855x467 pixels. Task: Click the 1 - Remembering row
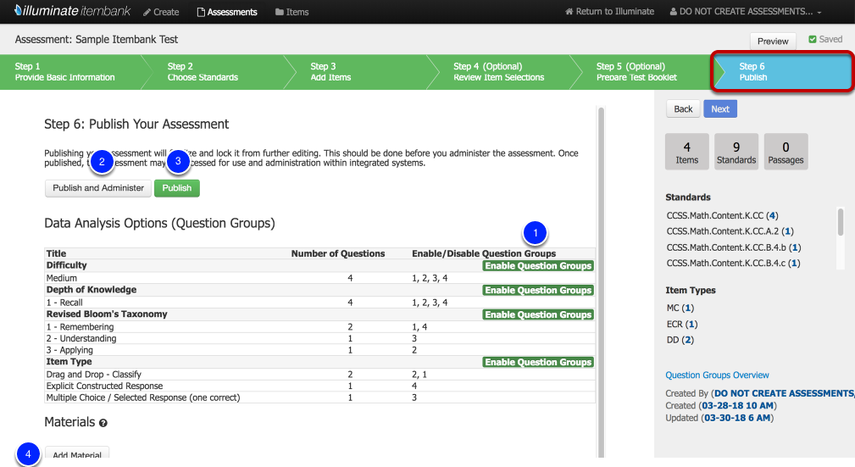click(x=320, y=327)
